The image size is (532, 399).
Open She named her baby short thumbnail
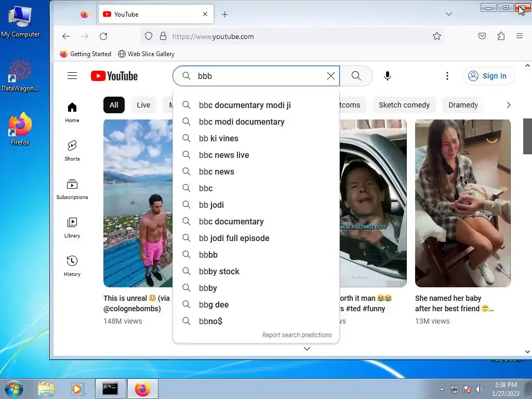coord(463,203)
